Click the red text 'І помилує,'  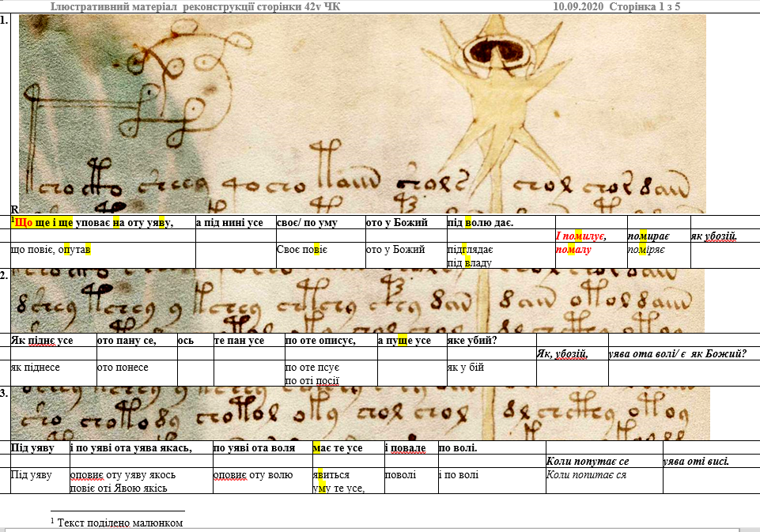click(580, 236)
